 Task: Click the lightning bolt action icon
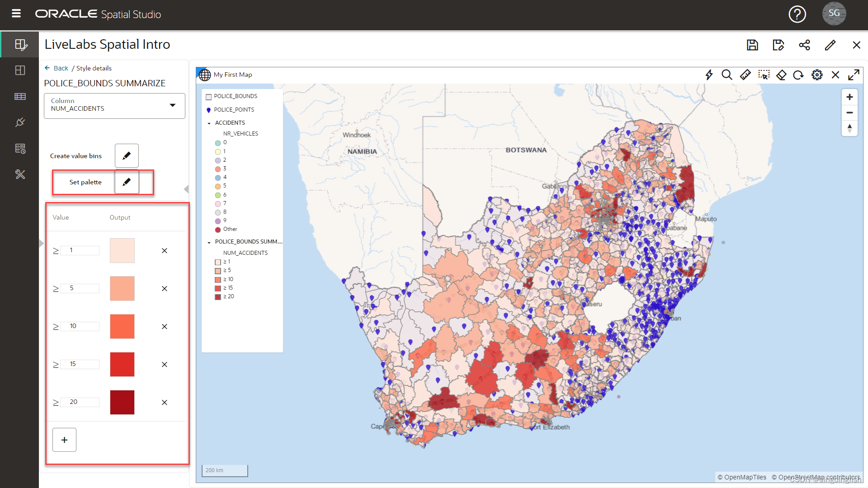coord(709,75)
